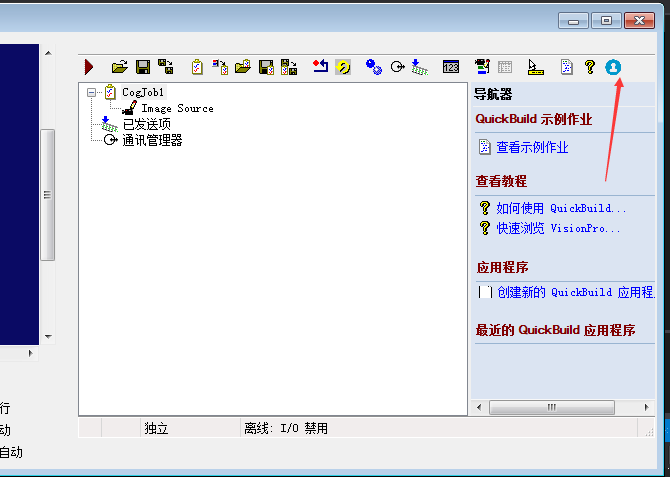The width and height of the screenshot is (670, 477).
Task: Open posted items toolbar conveyor icon
Action: tap(420, 67)
